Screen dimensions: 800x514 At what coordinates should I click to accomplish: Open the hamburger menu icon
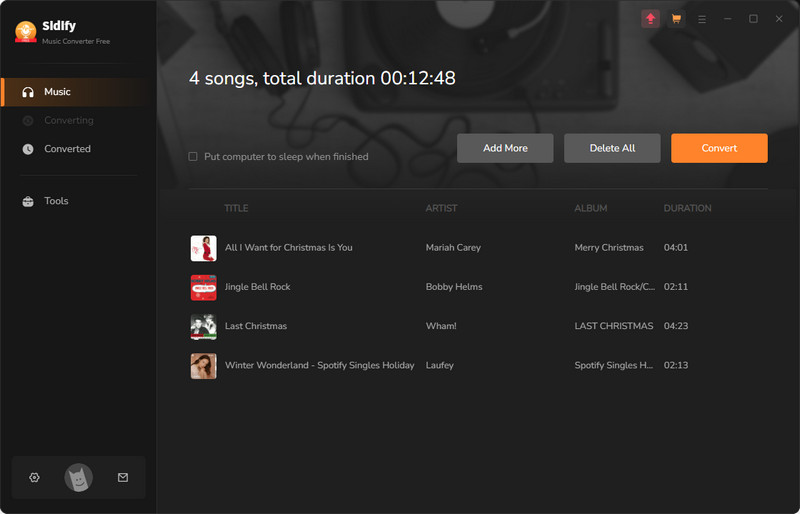pyautogui.click(x=702, y=19)
